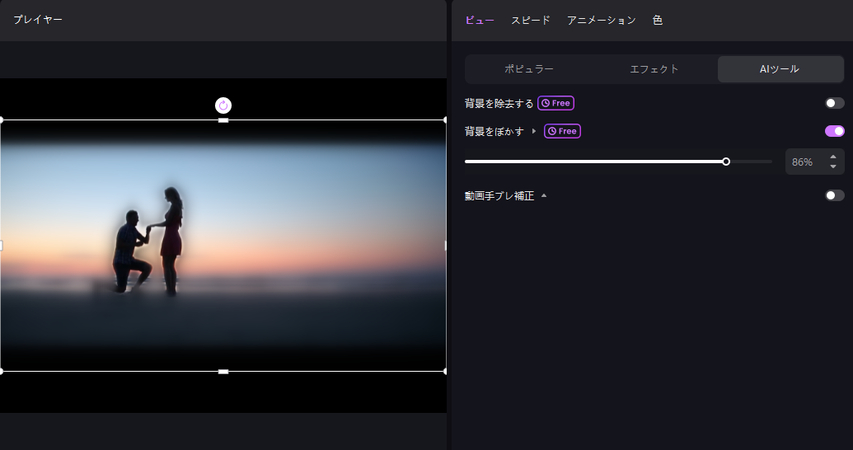Screen dimensions: 853x450
Task: Click the rotate handle above the video
Action: [223, 105]
